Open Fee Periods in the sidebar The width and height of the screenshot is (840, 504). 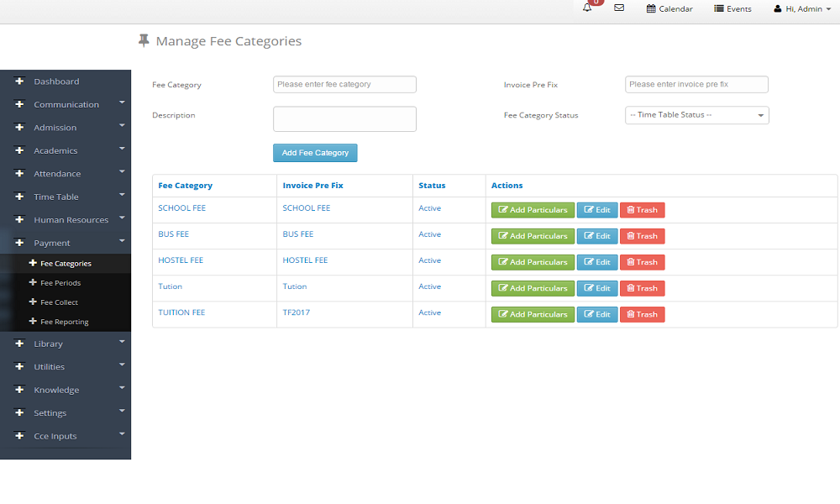pos(60,283)
